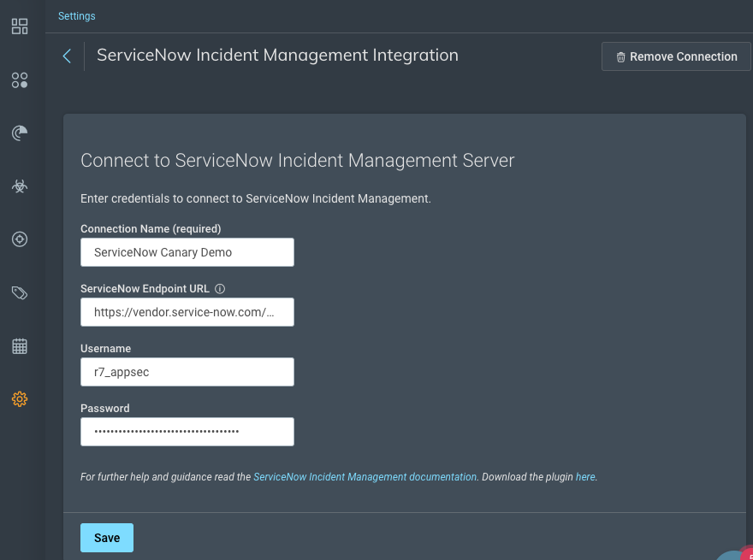The image size is (753, 560).
Task: Open the tags icon in sidebar
Action: (x=20, y=293)
